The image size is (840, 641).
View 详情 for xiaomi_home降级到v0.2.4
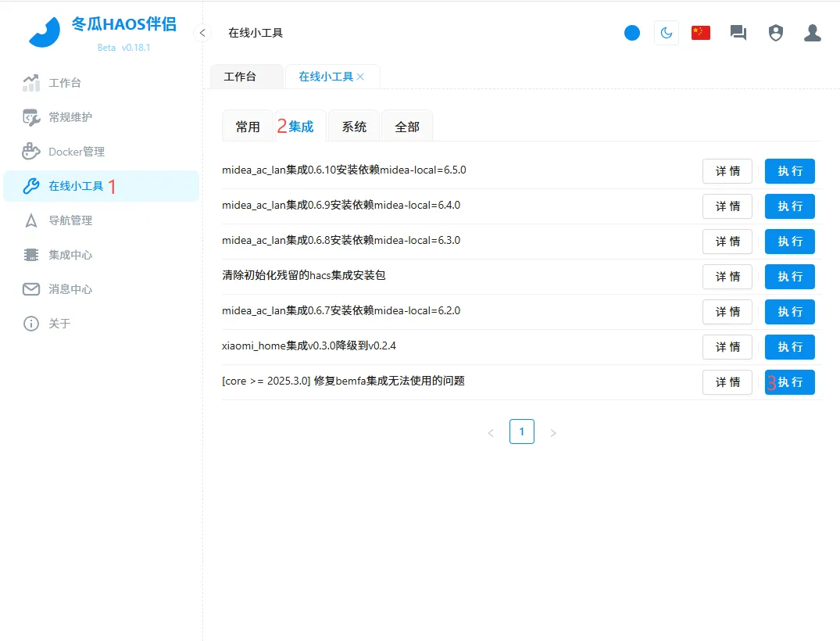[x=727, y=347]
